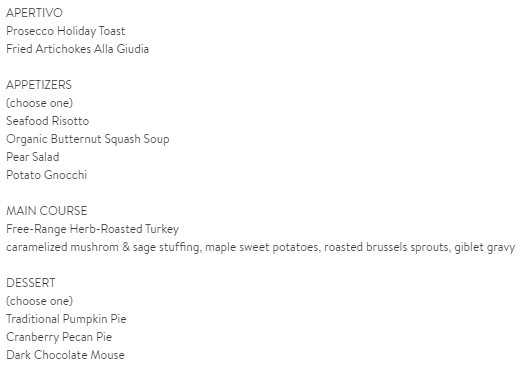The height and width of the screenshot is (370, 519).
Task: Click 'giblet gravy' at line end
Action: [485, 247]
